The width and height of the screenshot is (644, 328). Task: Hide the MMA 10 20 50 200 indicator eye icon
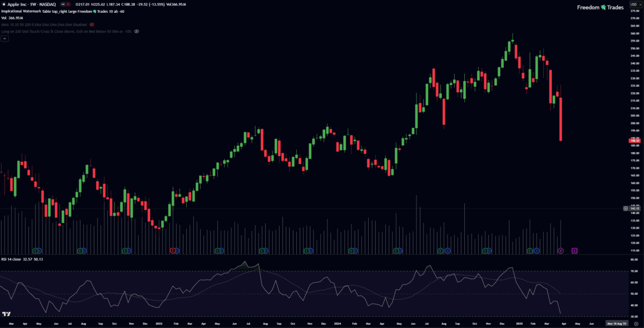coord(92,25)
